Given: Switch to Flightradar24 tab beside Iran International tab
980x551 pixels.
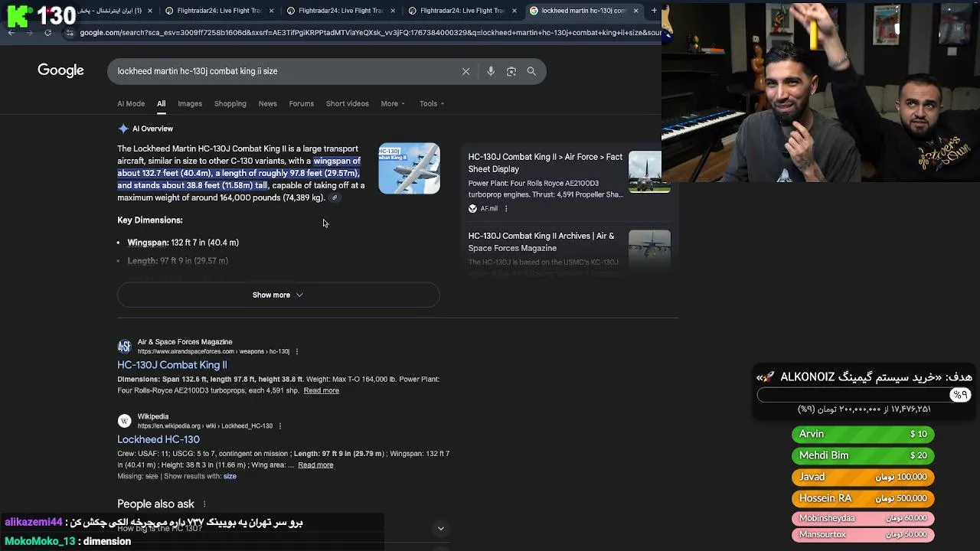Looking at the screenshot, I should point(217,11).
